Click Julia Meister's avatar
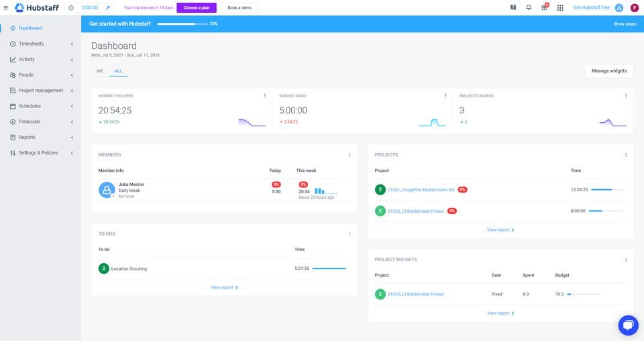Image resolution: width=644 pixels, height=341 pixels. pyautogui.click(x=107, y=190)
